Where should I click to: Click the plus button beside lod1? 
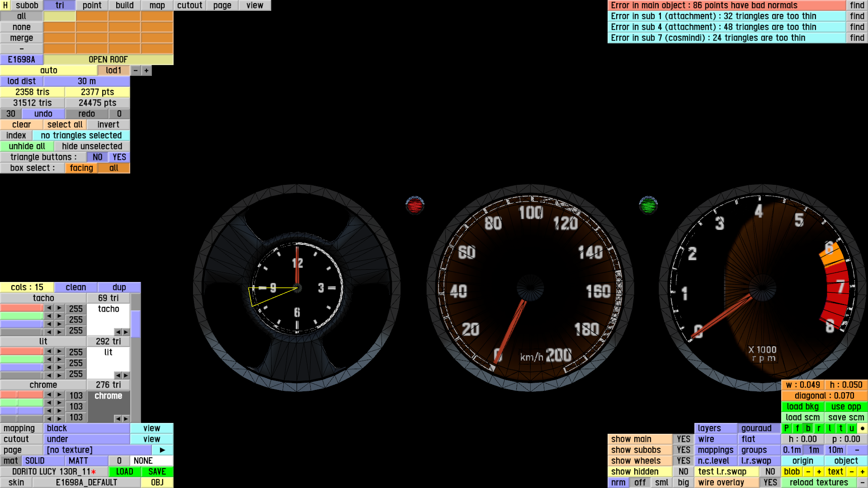(146, 70)
